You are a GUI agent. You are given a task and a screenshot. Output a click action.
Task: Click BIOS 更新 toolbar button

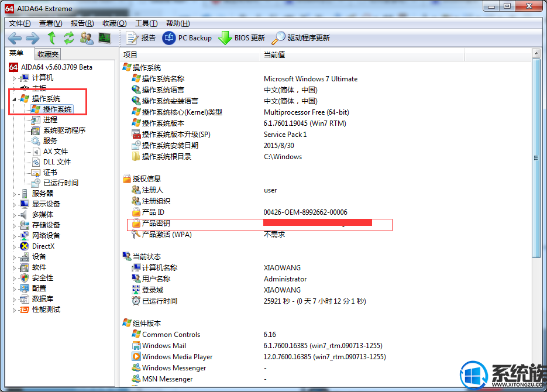tap(242, 37)
